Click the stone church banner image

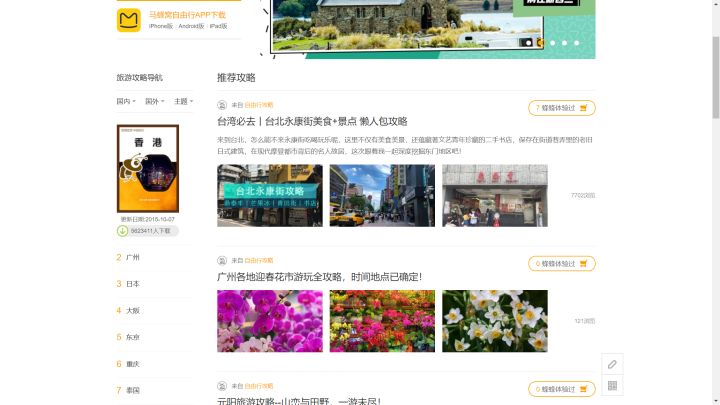(408, 25)
